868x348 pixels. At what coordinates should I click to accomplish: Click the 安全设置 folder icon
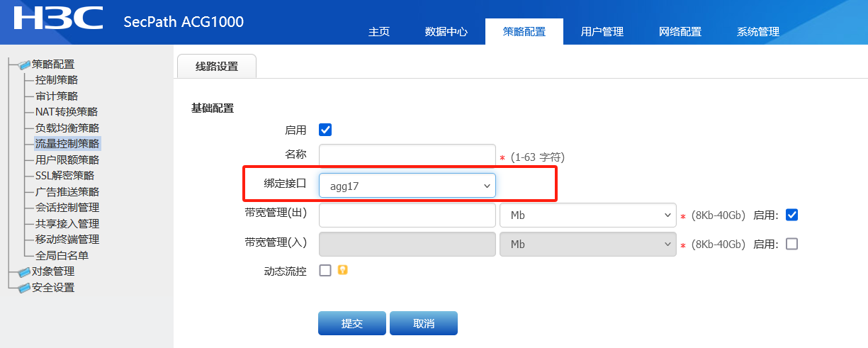tap(25, 287)
